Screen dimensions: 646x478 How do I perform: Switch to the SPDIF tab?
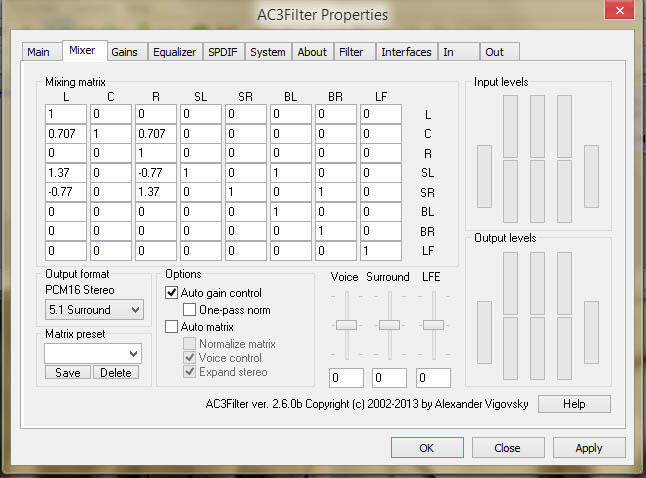pyautogui.click(x=223, y=52)
